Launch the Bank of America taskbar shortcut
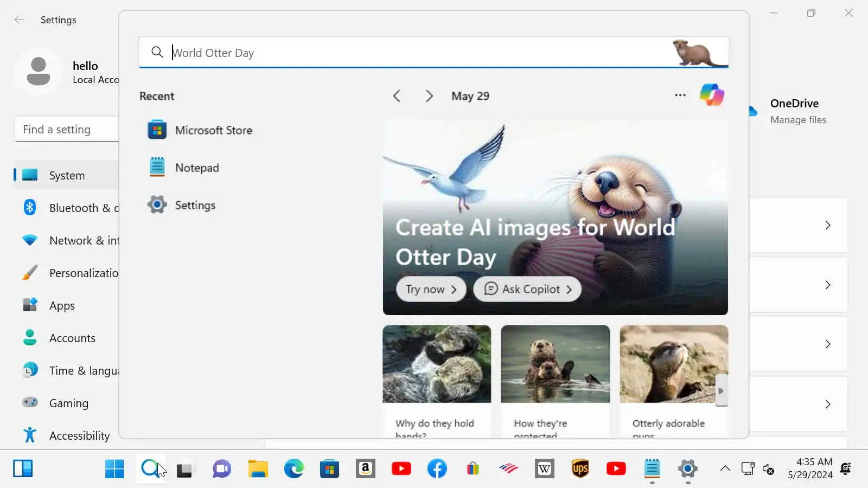868x488 pixels. [x=508, y=468]
